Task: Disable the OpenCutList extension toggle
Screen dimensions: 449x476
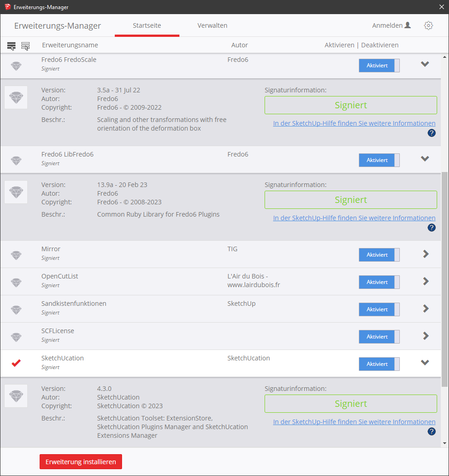Action: pos(379,282)
